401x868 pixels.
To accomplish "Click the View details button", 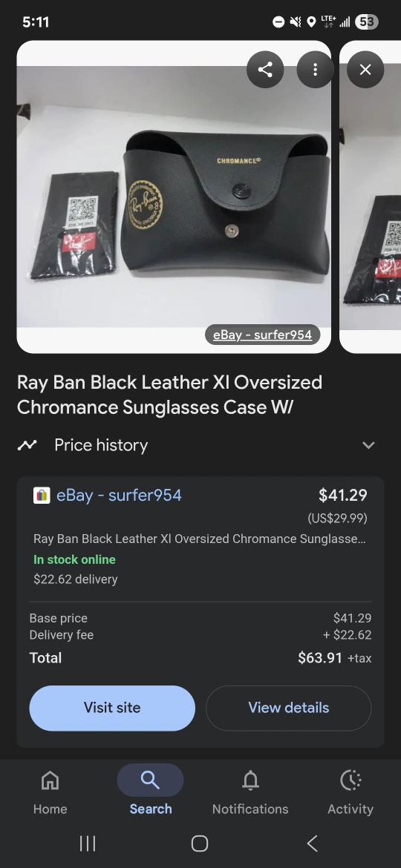I will click(289, 708).
